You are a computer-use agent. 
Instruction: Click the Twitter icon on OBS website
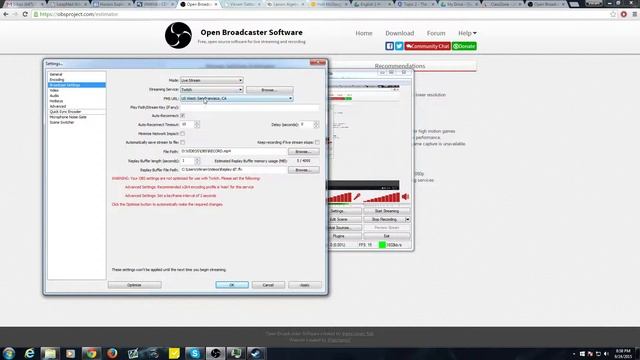coord(399,46)
